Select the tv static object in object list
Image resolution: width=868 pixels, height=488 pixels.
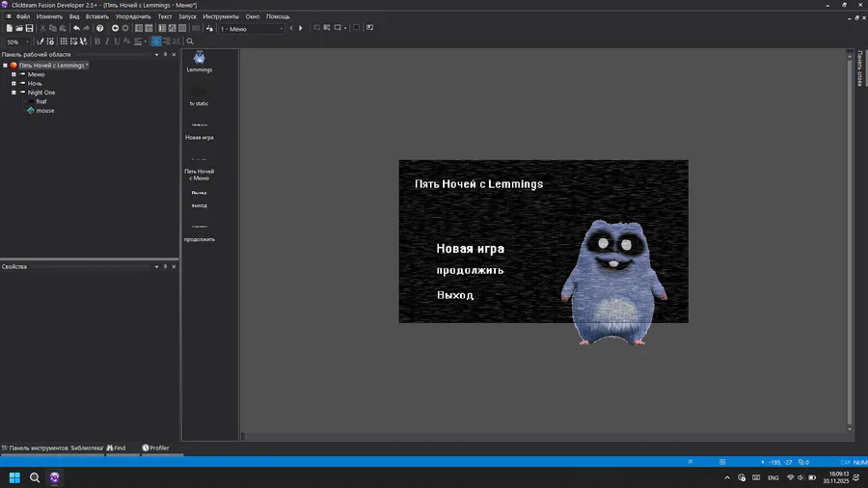pos(200,96)
